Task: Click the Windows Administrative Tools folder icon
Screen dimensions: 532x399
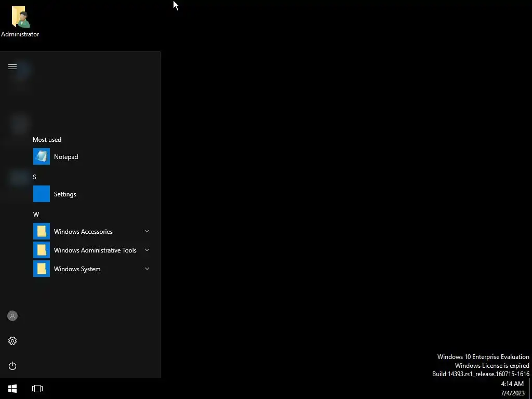Action: point(42,250)
